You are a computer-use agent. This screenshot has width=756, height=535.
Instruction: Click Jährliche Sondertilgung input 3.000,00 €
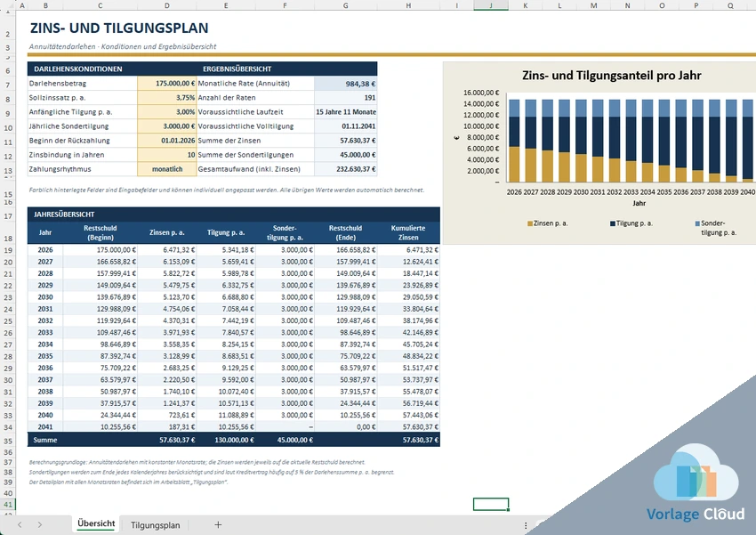coord(167,126)
